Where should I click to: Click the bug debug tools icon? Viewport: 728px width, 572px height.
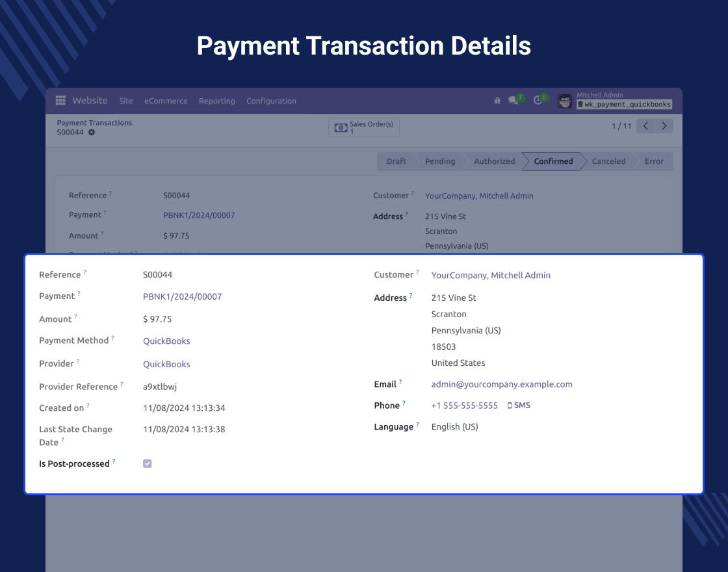pyautogui.click(x=497, y=100)
